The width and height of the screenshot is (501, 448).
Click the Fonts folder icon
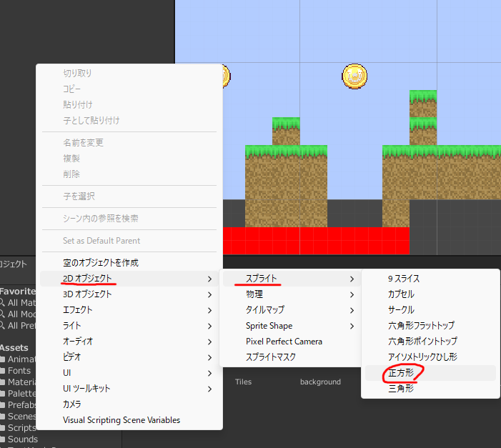(3, 371)
